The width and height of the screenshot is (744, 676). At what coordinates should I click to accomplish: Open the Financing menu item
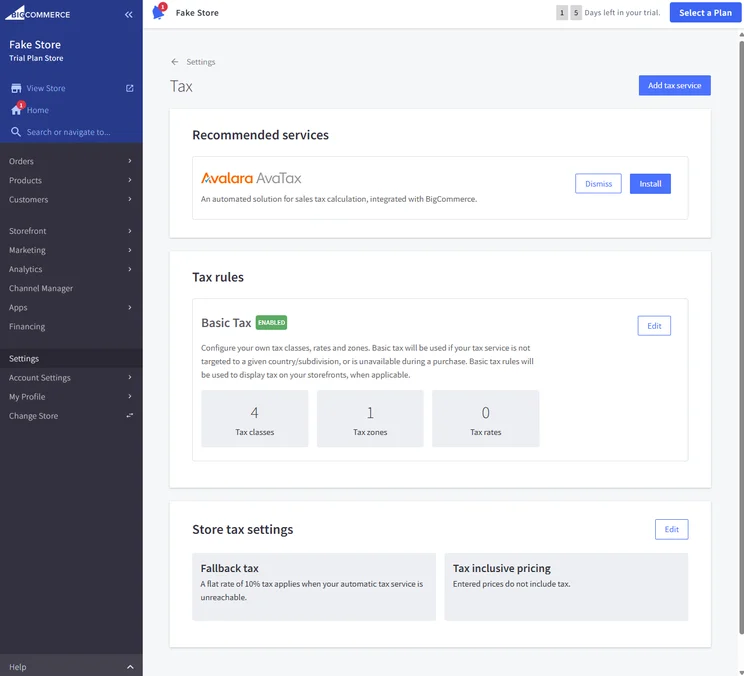71,326
